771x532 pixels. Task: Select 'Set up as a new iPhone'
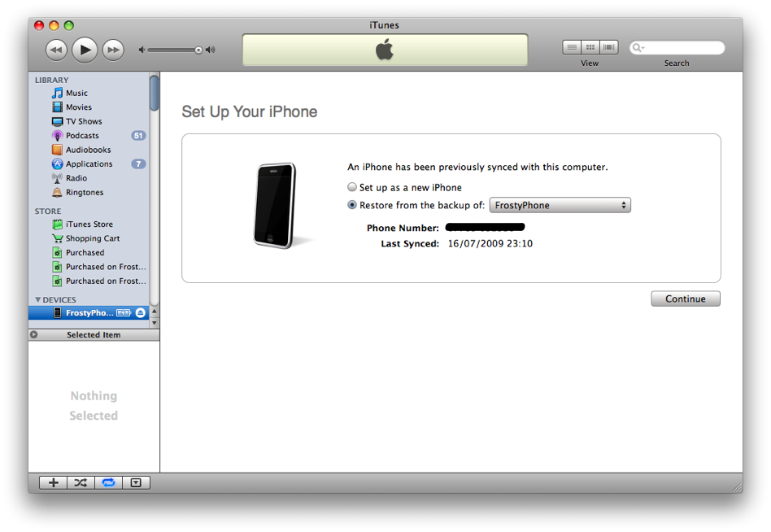[x=352, y=187]
